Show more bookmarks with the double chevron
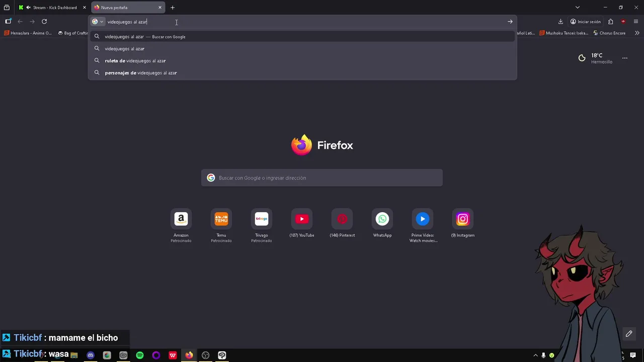The height and width of the screenshot is (362, 644). click(x=637, y=33)
